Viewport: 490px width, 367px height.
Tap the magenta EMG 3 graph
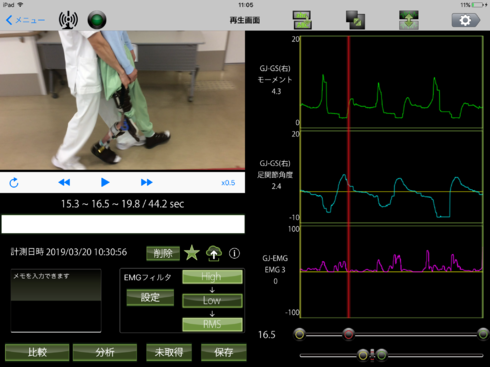coord(392,271)
